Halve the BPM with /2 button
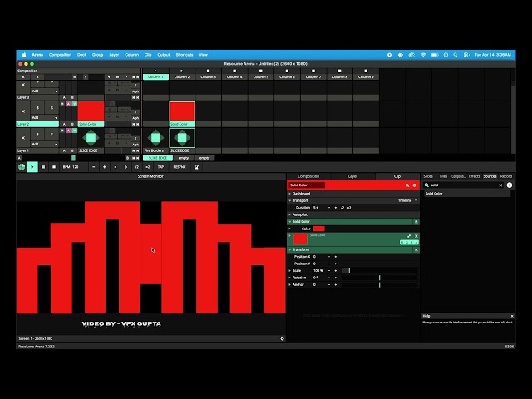532x399 pixels. point(137,167)
